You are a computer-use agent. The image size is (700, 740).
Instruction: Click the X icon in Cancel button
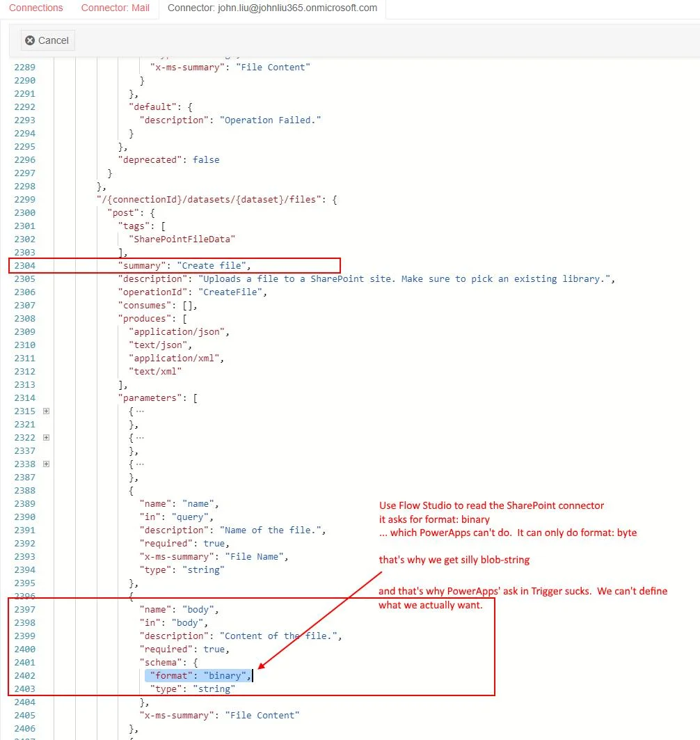point(30,40)
